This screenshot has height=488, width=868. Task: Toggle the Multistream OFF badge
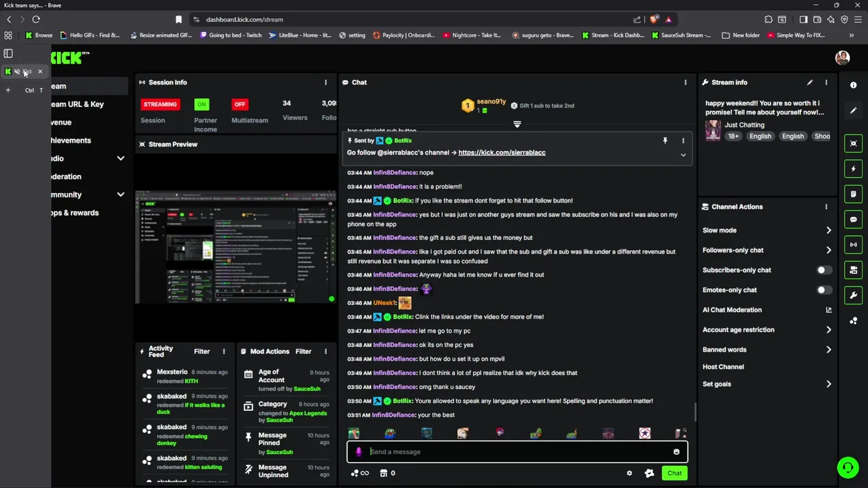tap(239, 104)
